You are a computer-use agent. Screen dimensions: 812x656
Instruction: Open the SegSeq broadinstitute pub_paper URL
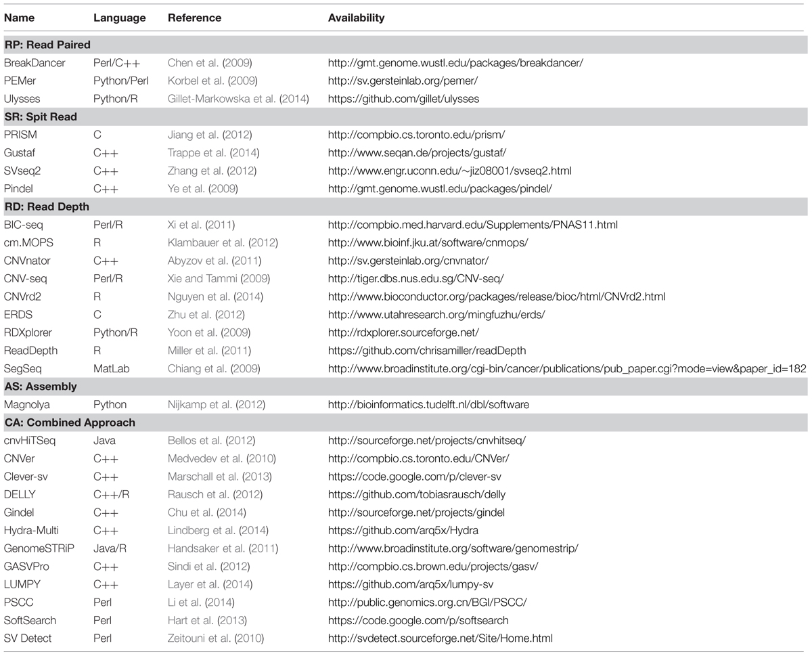tap(568, 368)
